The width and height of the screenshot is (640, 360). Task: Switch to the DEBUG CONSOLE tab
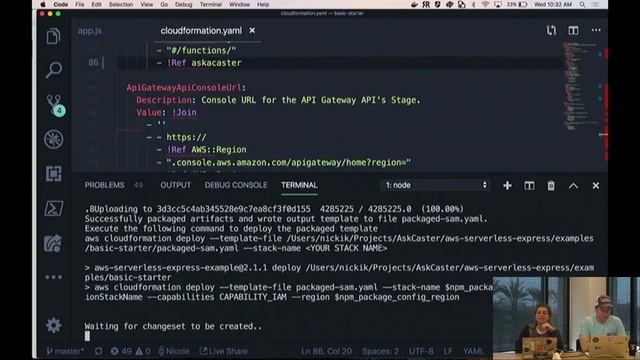coord(236,185)
